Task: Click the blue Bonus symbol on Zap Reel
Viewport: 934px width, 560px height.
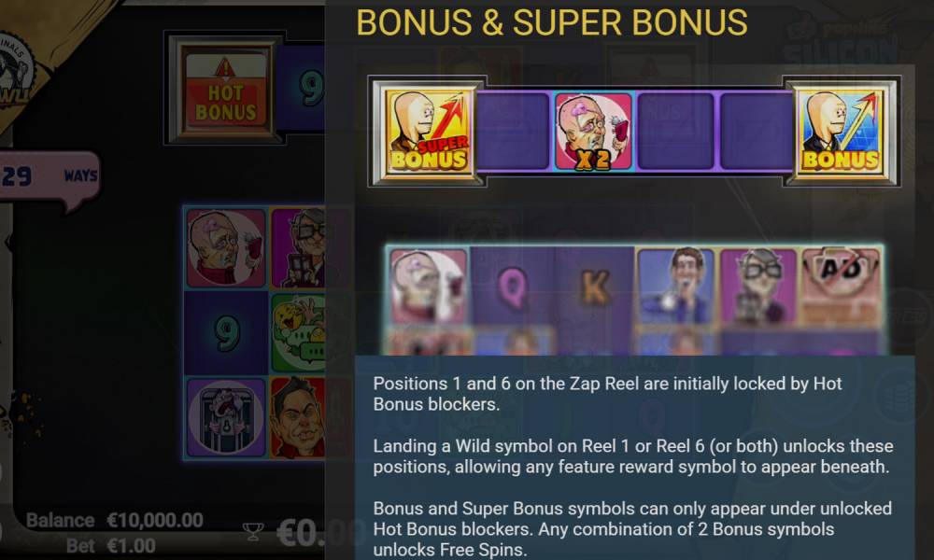Action: (840, 133)
